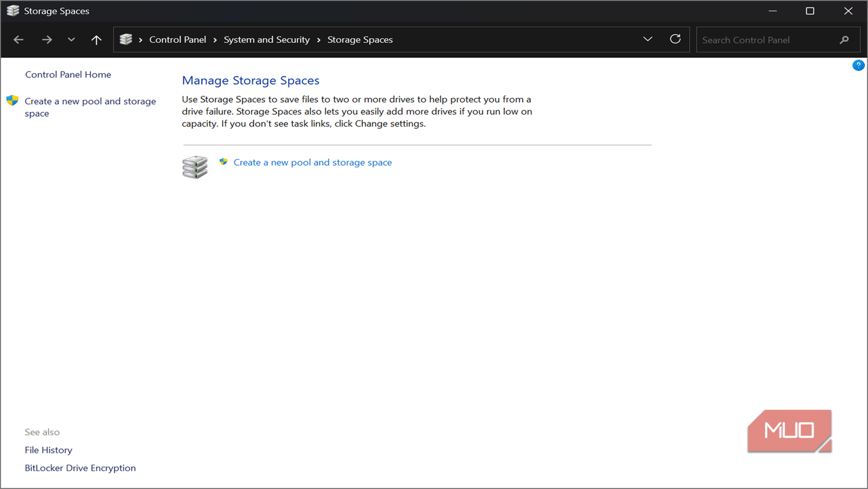
Task: Click the forward navigation arrow
Action: 47,40
